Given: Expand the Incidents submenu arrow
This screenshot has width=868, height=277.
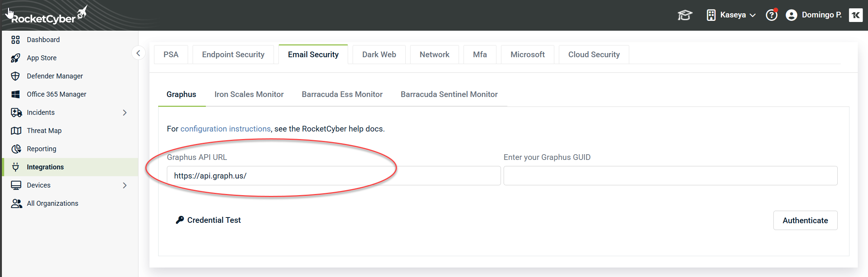Looking at the screenshot, I should pos(125,113).
